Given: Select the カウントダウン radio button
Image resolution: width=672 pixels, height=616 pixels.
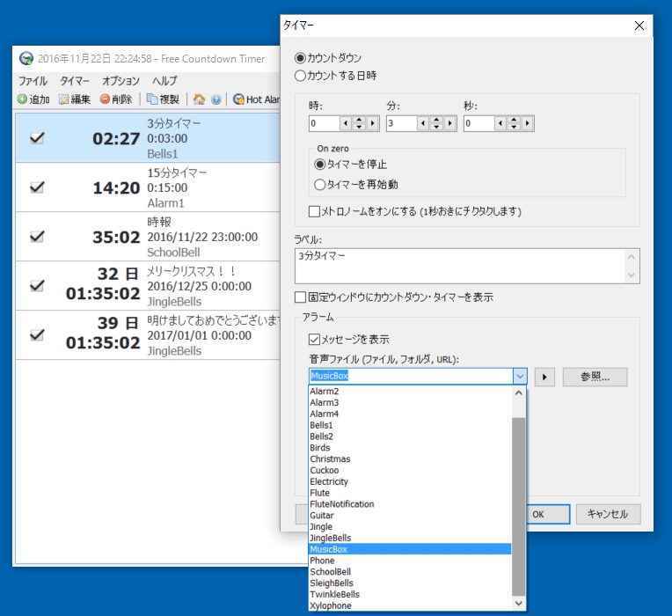Looking at the screenshot, I should point(300,58).
